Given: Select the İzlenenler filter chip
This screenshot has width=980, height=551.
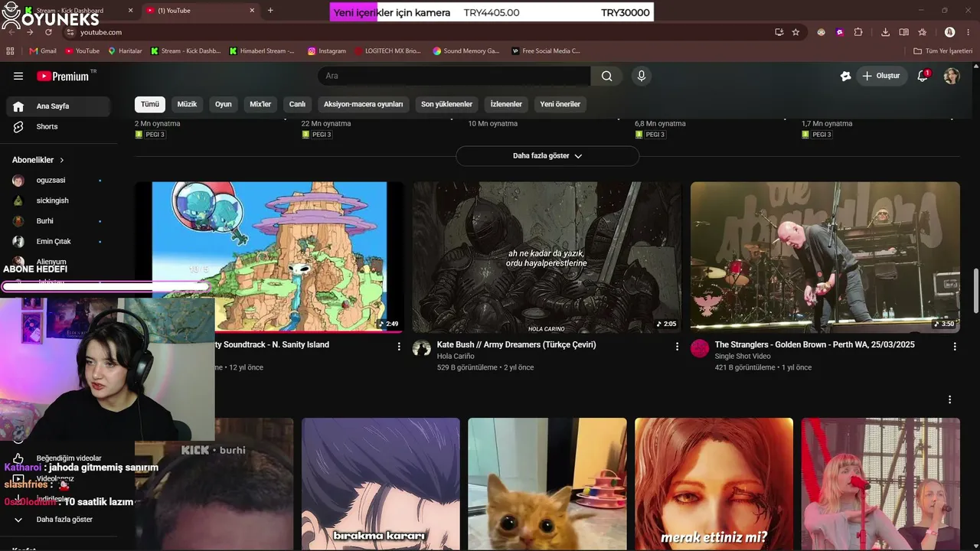Looking at the screenshot, I should (506, 104).
